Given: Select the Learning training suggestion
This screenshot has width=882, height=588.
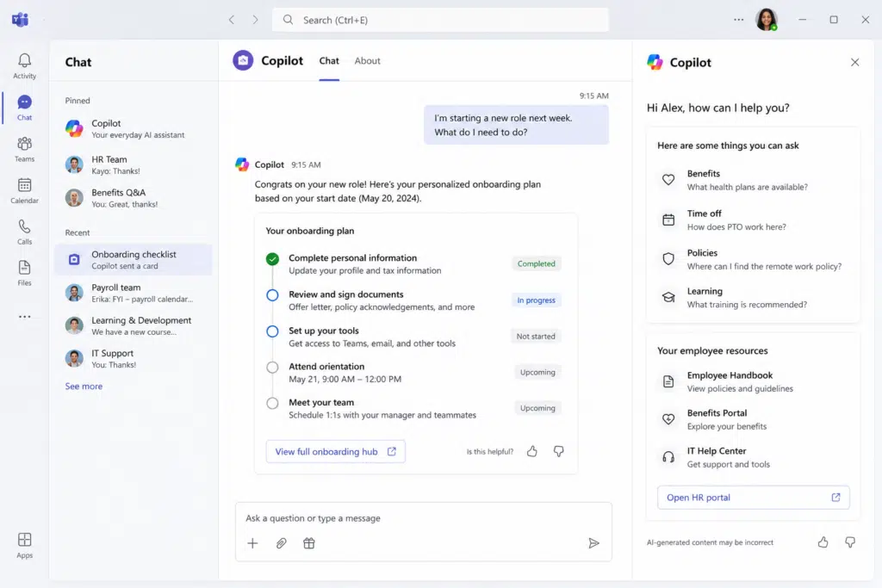Looking at the screenshot, I should tap(753, 297).
